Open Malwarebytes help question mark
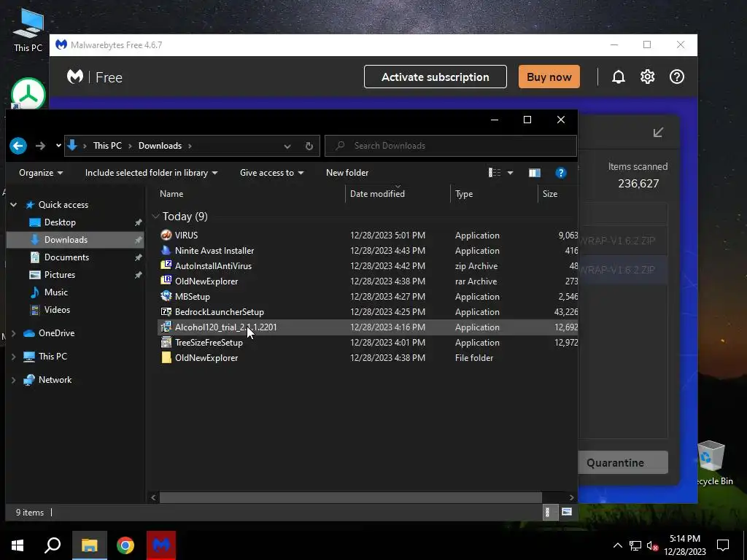 click(x=677, y=77)
